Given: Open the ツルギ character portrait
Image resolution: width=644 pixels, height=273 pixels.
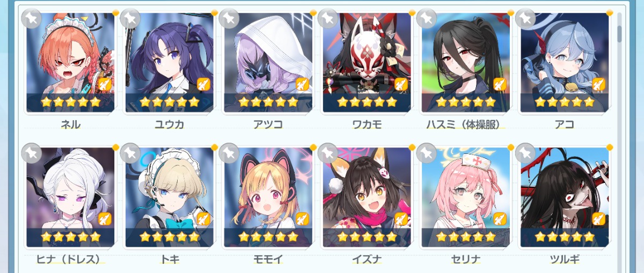Looking at the screenshot, I should tap(564, 197).
